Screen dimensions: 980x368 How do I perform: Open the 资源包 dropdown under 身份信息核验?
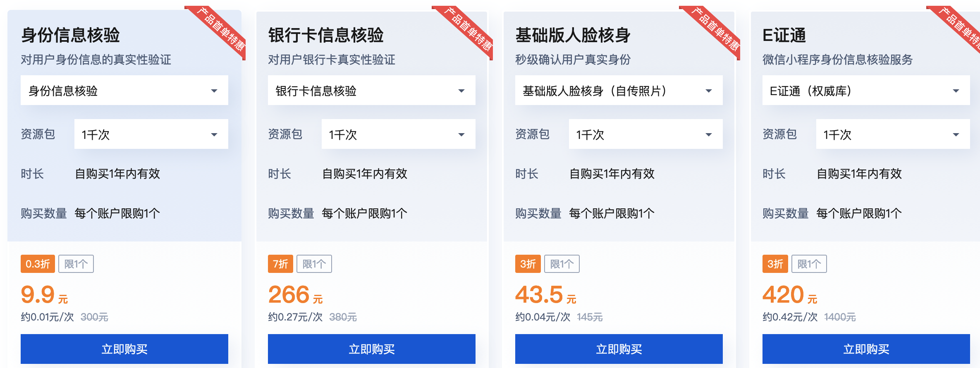151,134
